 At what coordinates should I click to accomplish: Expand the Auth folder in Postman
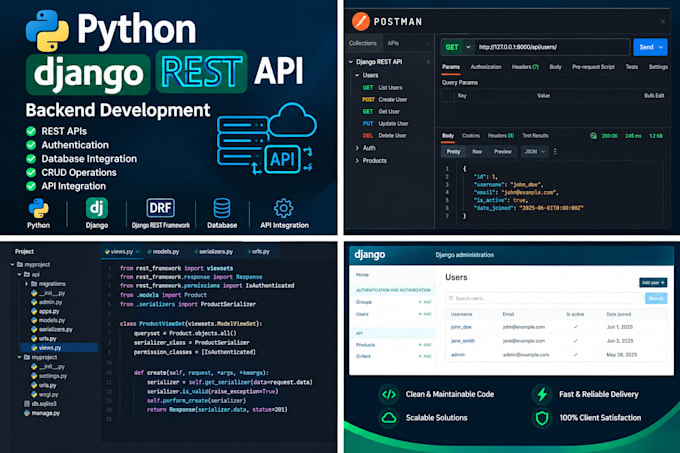tap(357, 148)
